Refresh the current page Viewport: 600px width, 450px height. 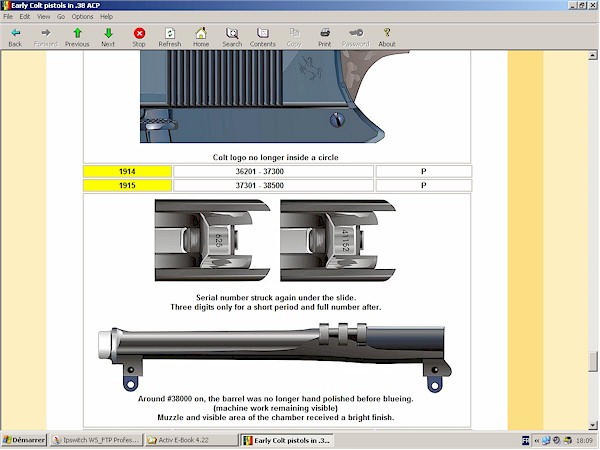(170, 37)
